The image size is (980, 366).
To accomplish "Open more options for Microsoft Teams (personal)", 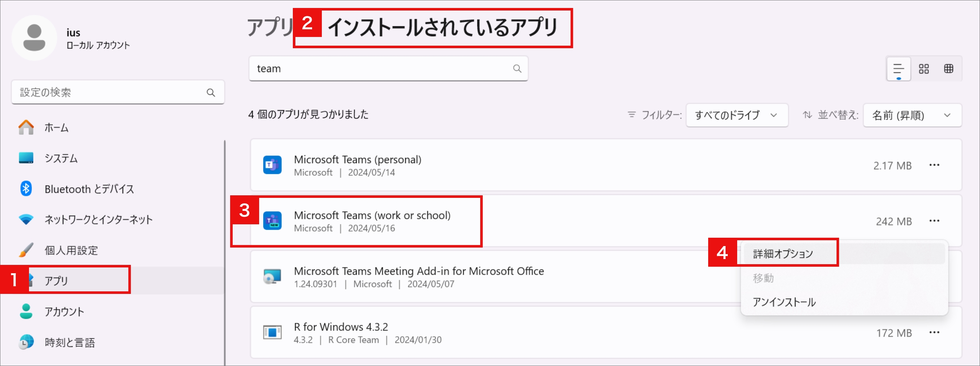I will [x=934, y=165].
